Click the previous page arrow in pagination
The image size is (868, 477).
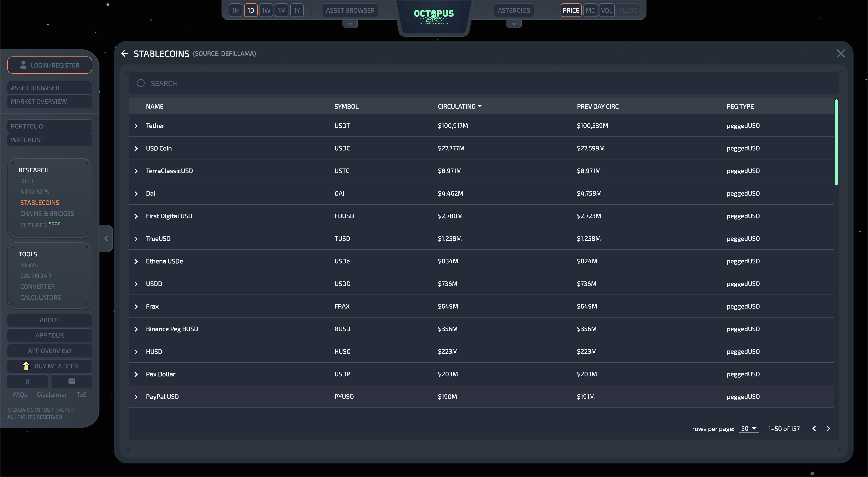click(814, 428)
